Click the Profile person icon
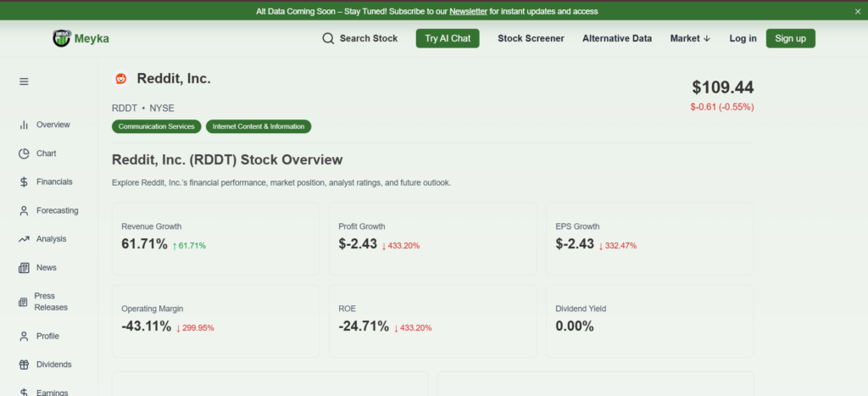The image size is (868, 396). [x=24, y=336]
